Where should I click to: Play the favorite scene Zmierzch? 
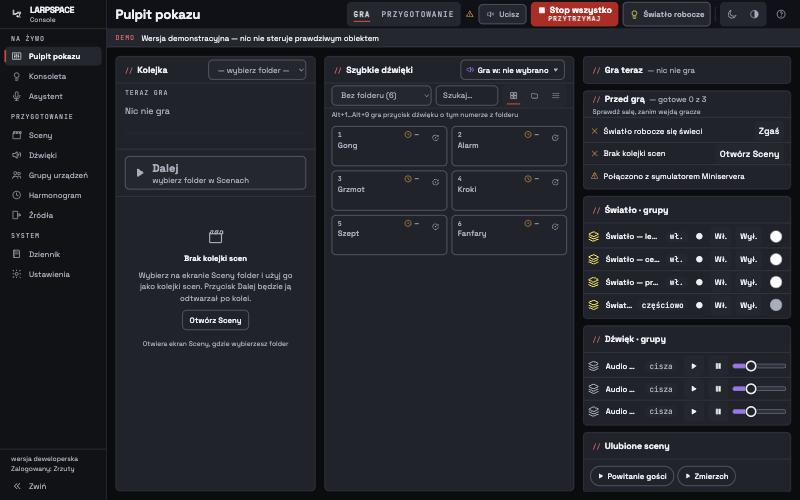tap(707, 476)
